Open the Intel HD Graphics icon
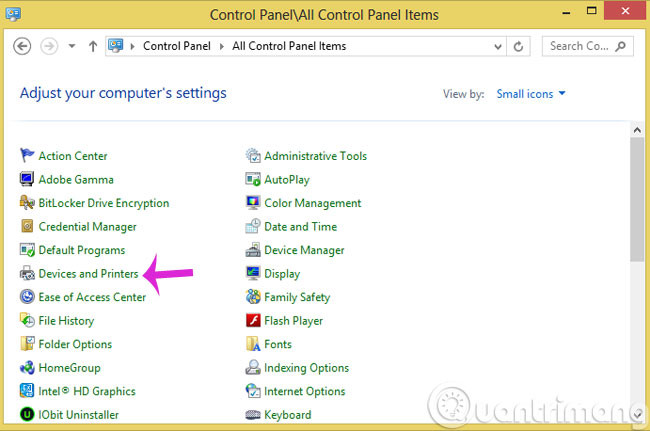Viewport: 650px width, 431px height. click(x=27, y=391)
